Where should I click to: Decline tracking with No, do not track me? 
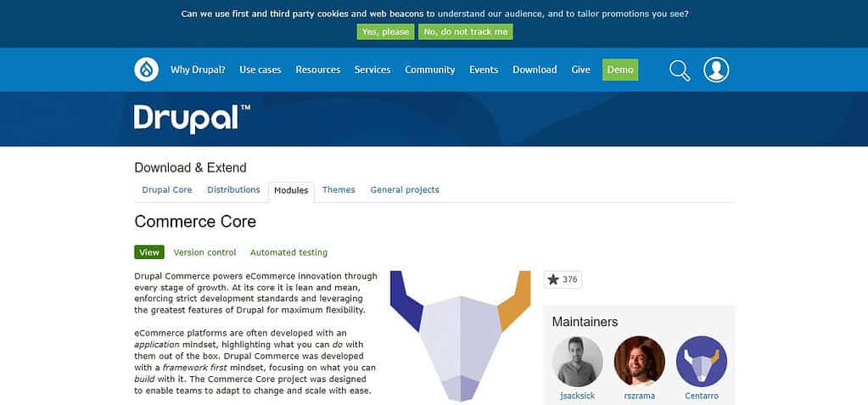pyautogui.click(x=466, y=31)
